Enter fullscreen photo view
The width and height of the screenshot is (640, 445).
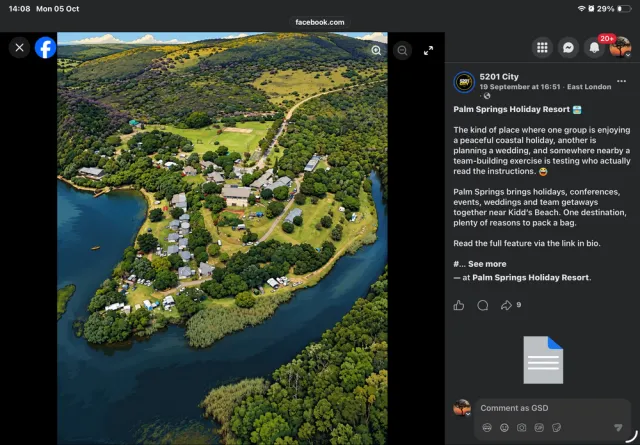tap(428, 51)
